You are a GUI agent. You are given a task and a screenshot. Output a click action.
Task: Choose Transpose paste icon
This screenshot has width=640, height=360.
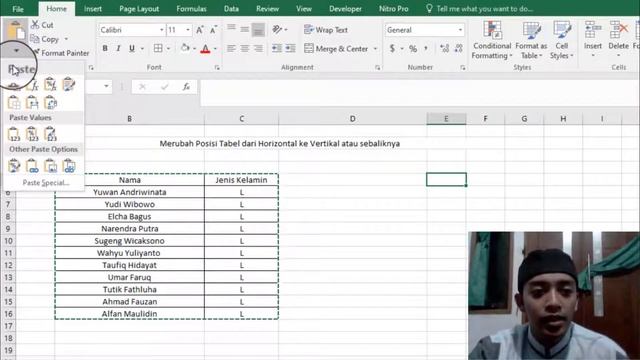(x=50, y=102)
